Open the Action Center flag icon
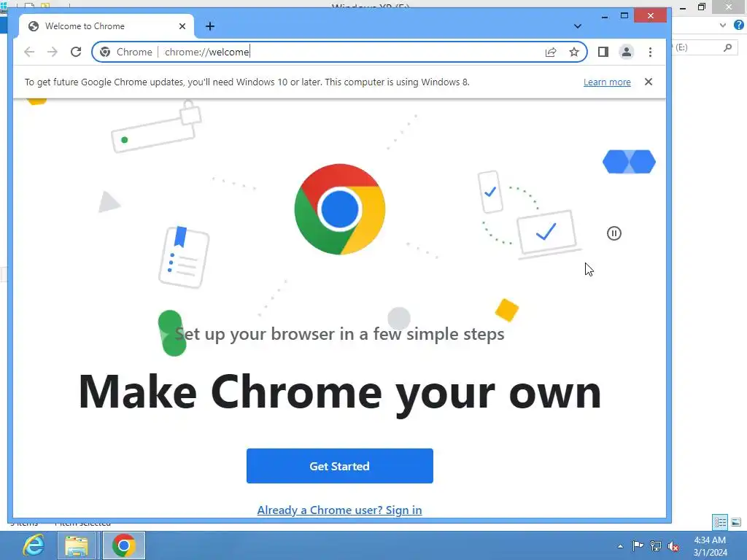Image resolution: width=747 pixels, height=560 pixels. [x=638, y=545]
